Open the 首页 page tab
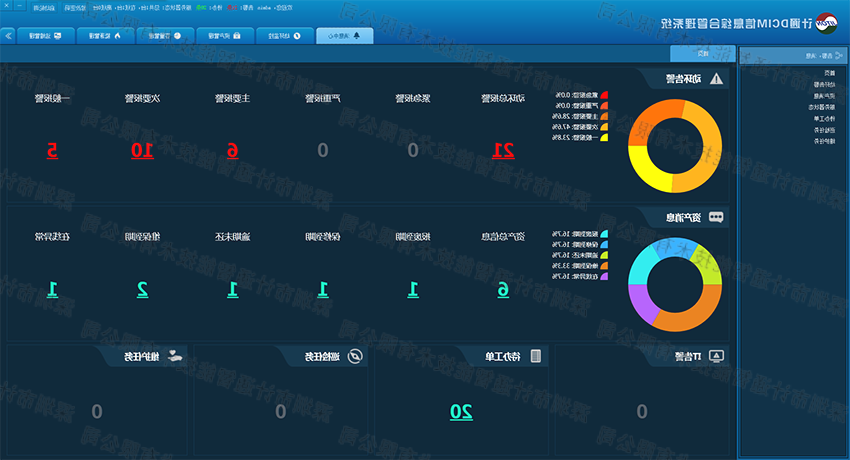The height and width of the screenshot is (460, 850). 703,54
